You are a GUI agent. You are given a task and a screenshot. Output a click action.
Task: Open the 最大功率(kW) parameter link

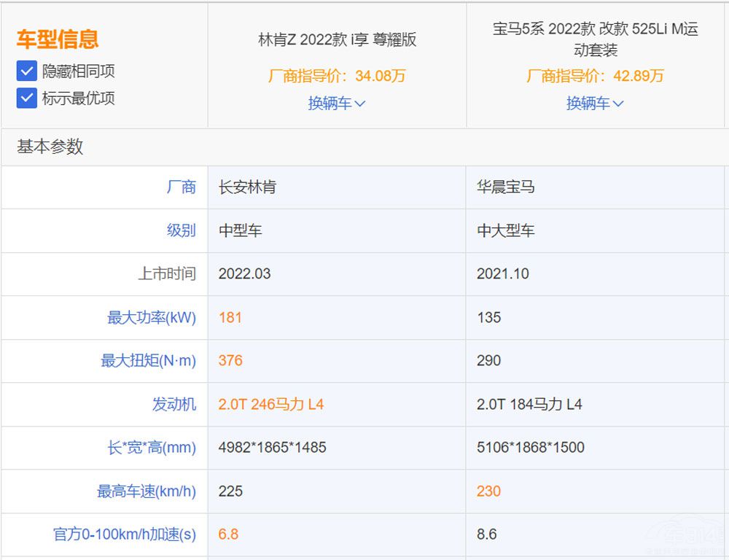click(x=153, y=317)
